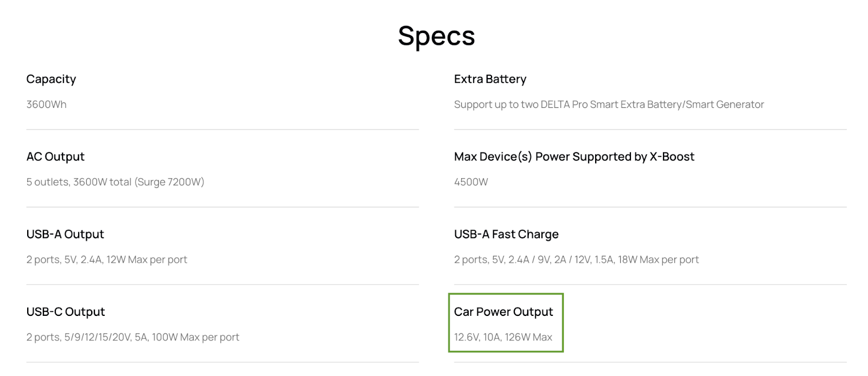Click divider line below Extra Battery row
868x376 pixels.
pyautogui.click(x=650, y=129)
